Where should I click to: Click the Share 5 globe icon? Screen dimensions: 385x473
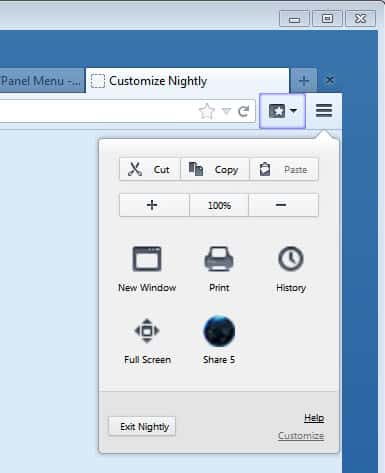219,331
